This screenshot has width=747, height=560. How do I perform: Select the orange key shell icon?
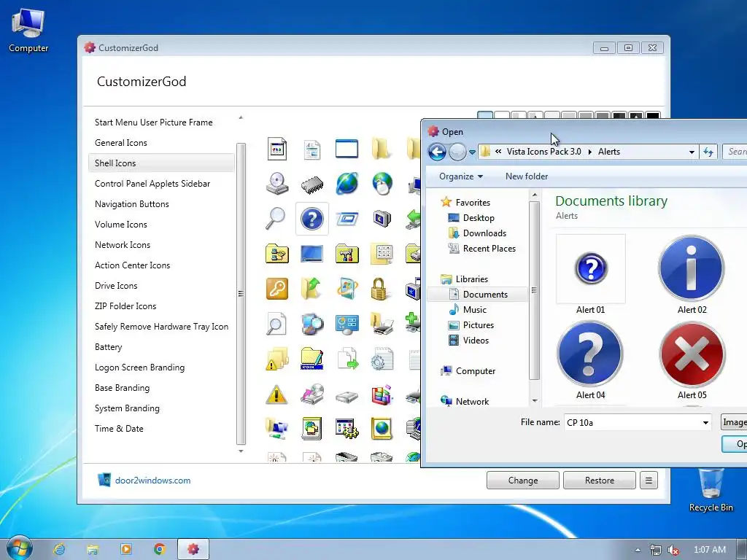tap(277, 289)
